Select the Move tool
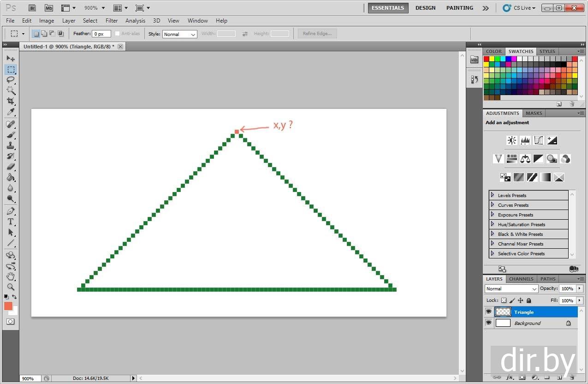Viewport: 588px width, 384px height. [x=11, y=59]
